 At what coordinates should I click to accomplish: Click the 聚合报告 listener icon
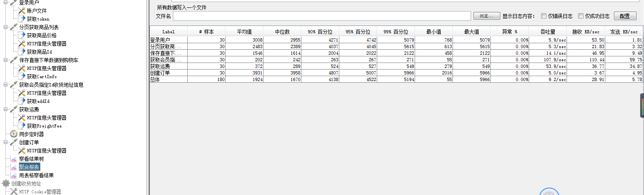(x=14, y=167)
